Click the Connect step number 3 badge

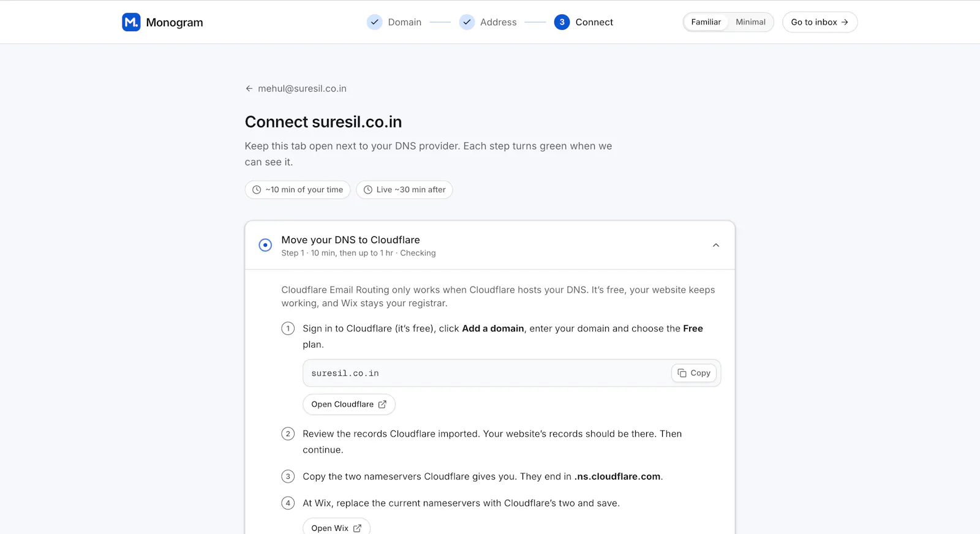(x=562, y=22)
